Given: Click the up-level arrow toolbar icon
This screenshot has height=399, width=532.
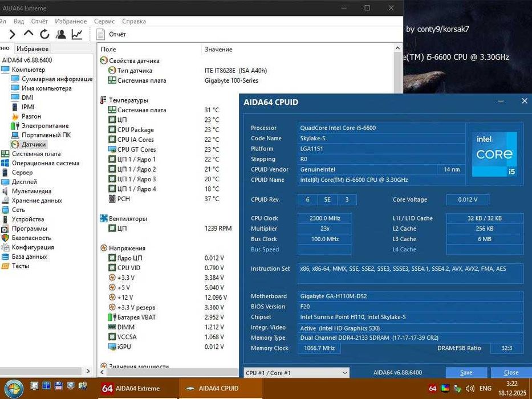Looking at the screenshot, I should [x=29, y=34].
